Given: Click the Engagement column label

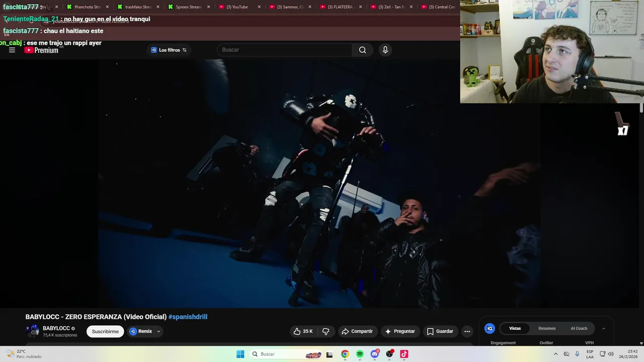Looking at the screenshot, I should point(503,343).
